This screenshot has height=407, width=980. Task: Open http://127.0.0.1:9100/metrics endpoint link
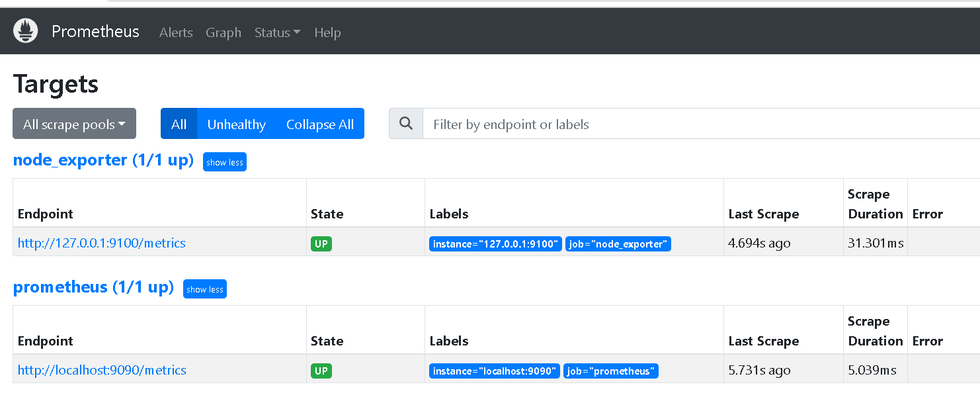coord(102,243)
